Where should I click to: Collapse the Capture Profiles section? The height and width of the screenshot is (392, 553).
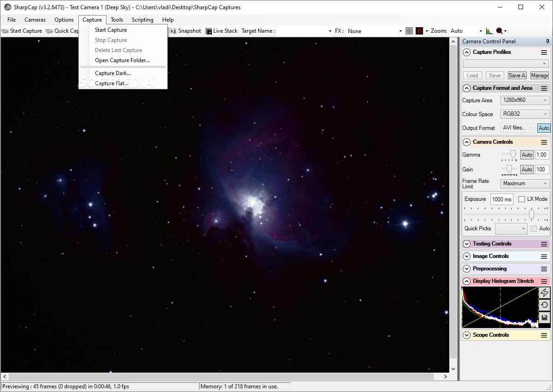[467, 53]
